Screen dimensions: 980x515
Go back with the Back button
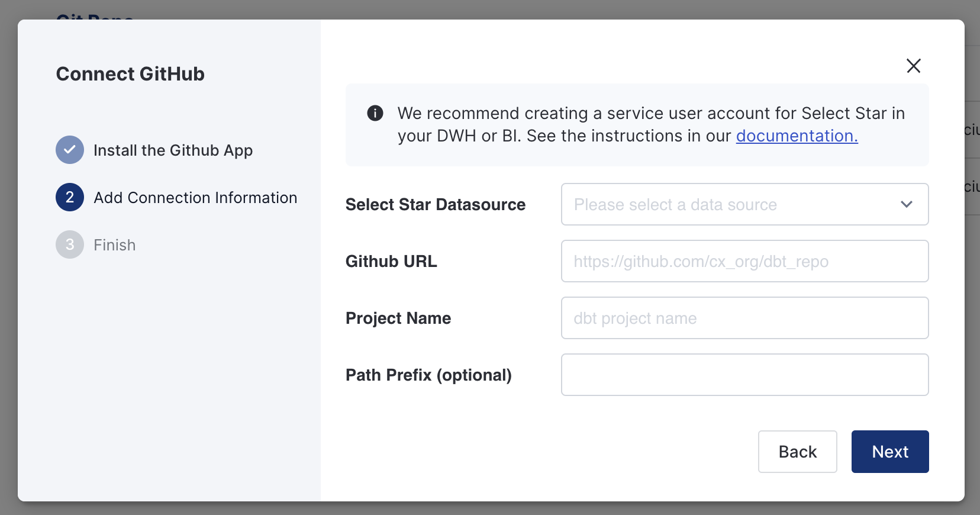(x=797, y=452)
